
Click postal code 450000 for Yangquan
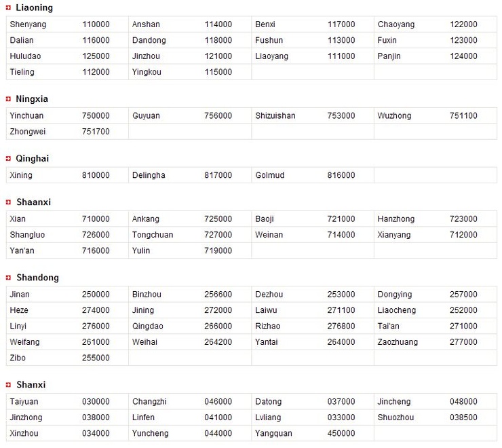pos(341,434)
